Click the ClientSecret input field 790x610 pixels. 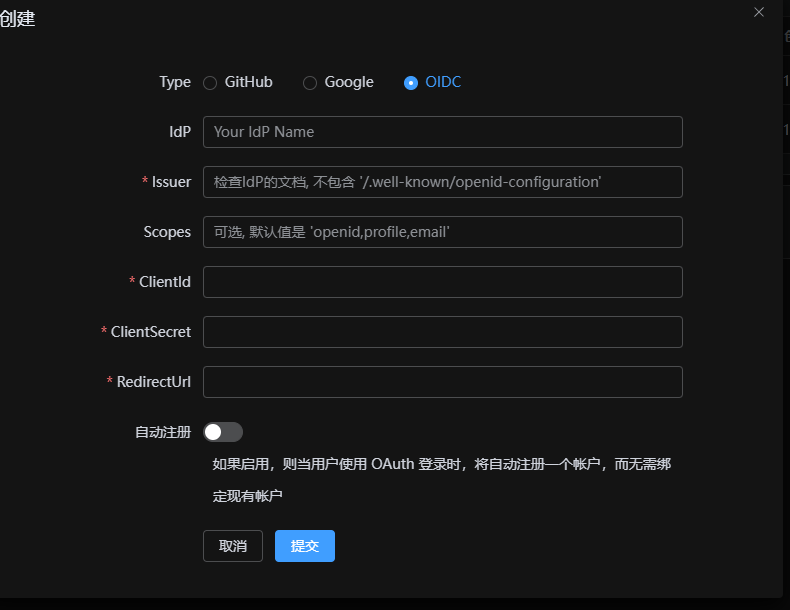point(442,332)
